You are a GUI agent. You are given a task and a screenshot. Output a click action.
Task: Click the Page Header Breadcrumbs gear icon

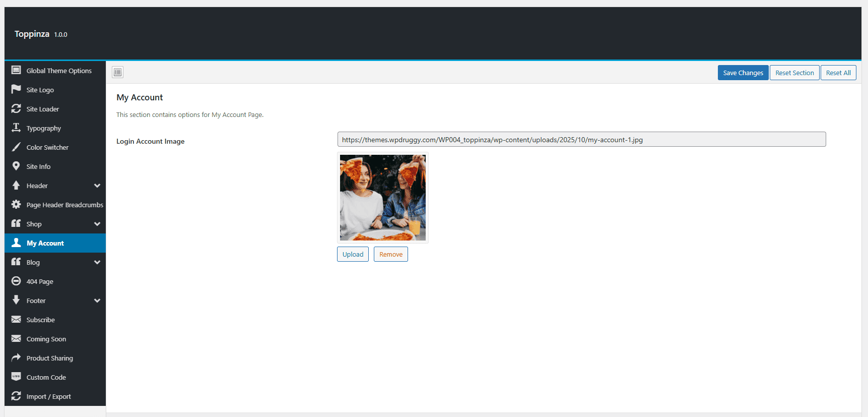tap(16, 204)
